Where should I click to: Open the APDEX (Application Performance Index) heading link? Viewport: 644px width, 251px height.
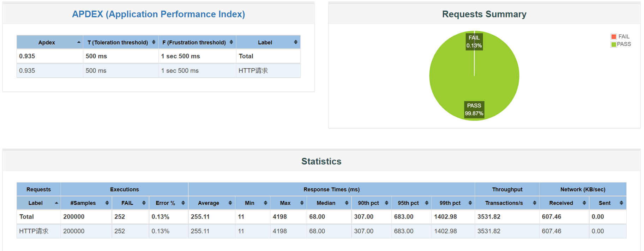point(158,14)
